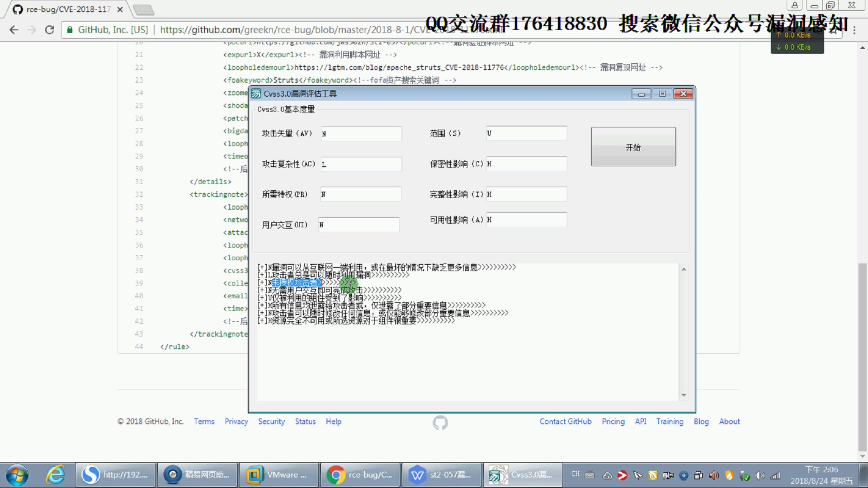Open Contact GitHub link
This screenshot has width=868, height=488.
click(x=565, y=421)
